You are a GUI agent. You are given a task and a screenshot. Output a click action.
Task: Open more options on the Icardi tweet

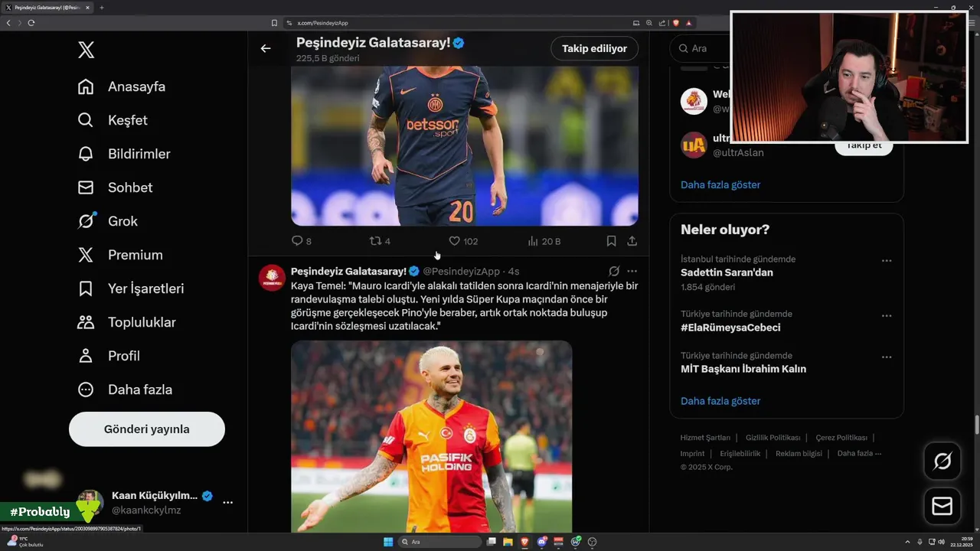(x=632, y=271)
